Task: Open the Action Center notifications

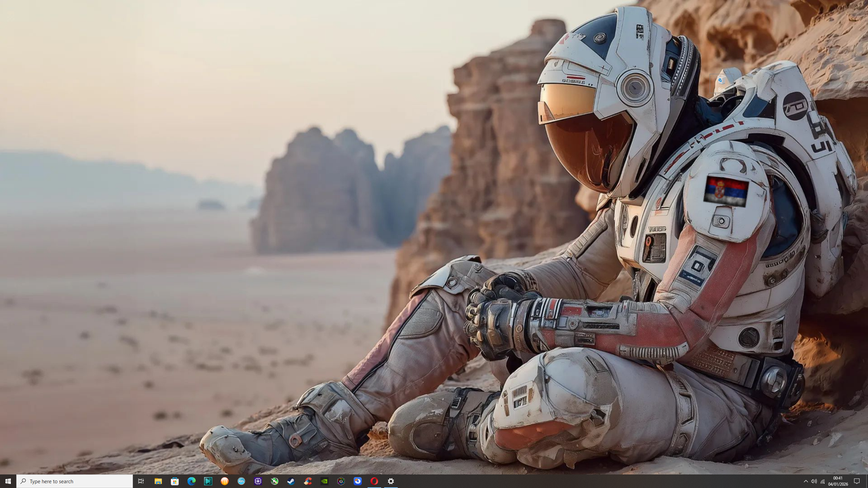Action: click(857, 481)
